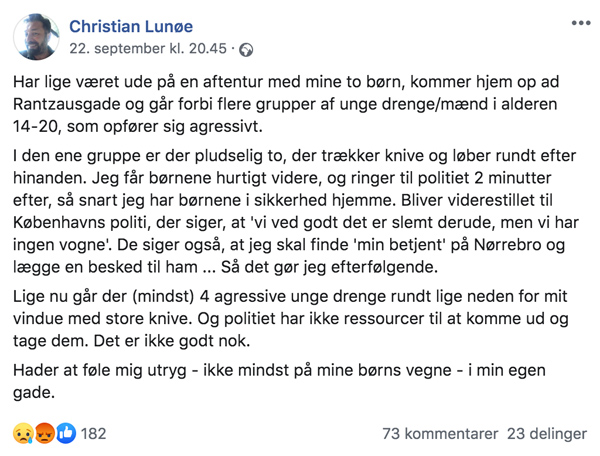
Task: Click the text "Det er ikke godt nok."
Action: [x=172, y=341]
